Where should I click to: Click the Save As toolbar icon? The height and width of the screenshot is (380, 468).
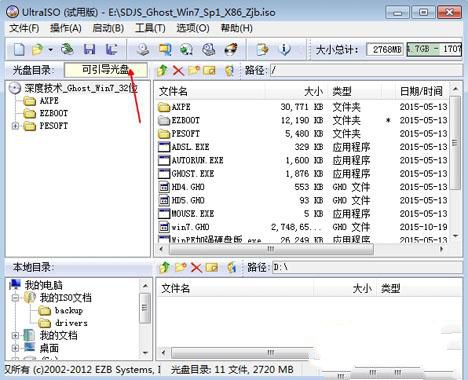pyautogui.click(x=112, y=49)
